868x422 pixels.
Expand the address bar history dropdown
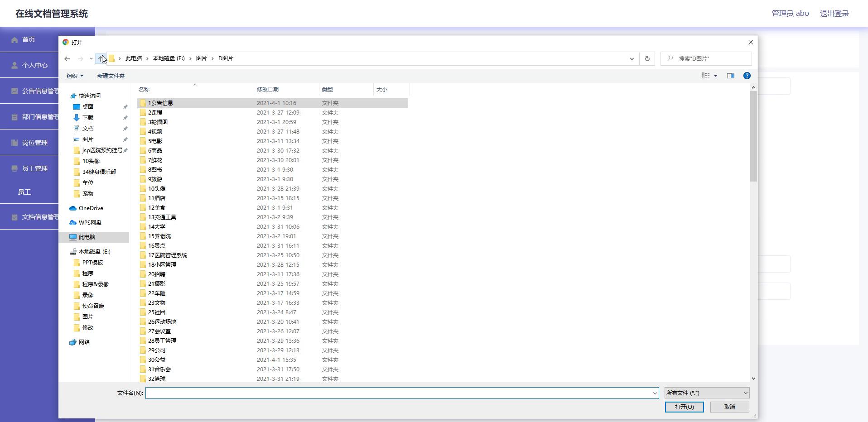click(632, 58)
